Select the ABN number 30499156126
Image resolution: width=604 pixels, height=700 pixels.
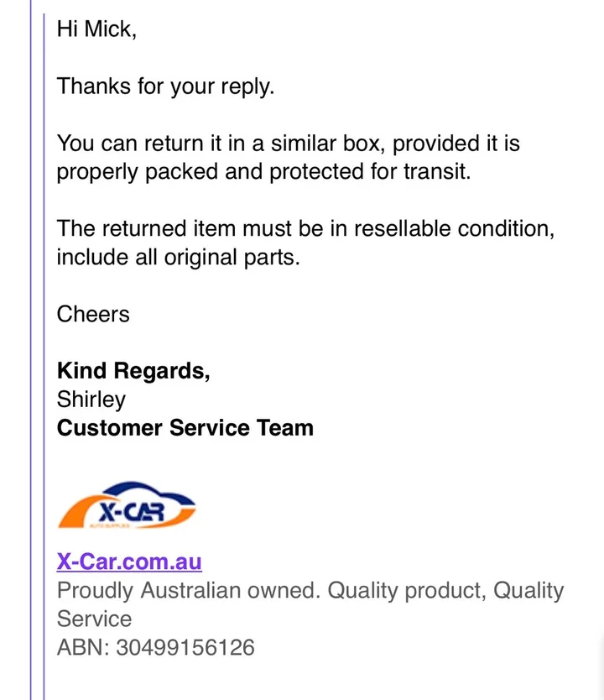185,647
